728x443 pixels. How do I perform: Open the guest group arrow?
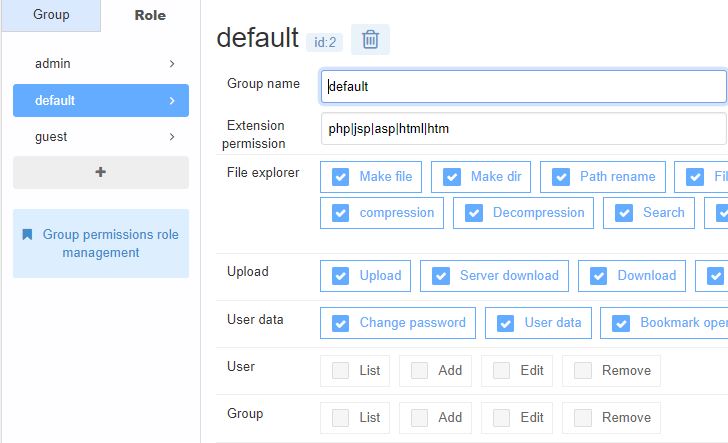coord(172,137)
